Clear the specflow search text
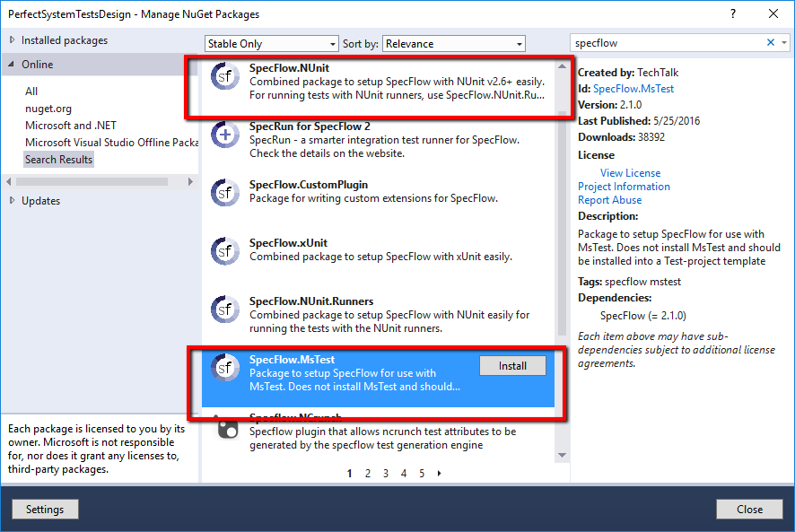795x532 pixels. [x=770, y=42]
